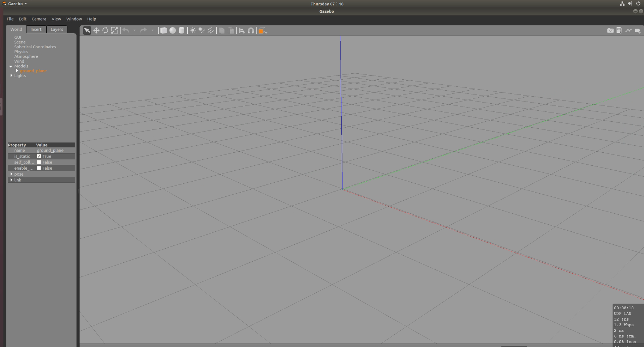Open the power menu icon
Viewport: 644px width, 347px height.
638,4
